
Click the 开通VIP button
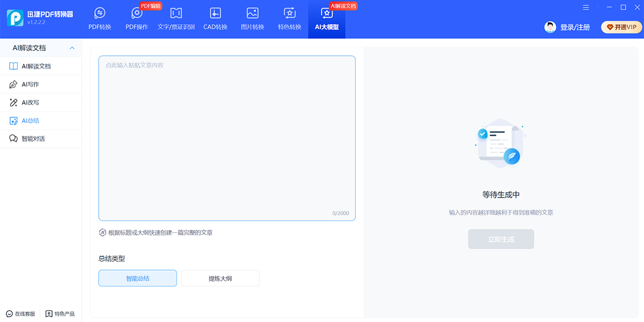621,27
